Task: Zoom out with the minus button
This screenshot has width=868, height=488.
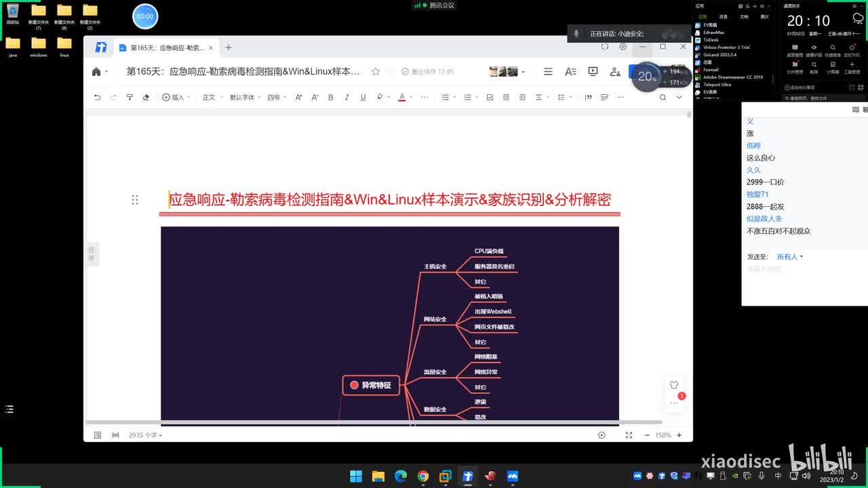Action: 647,435
